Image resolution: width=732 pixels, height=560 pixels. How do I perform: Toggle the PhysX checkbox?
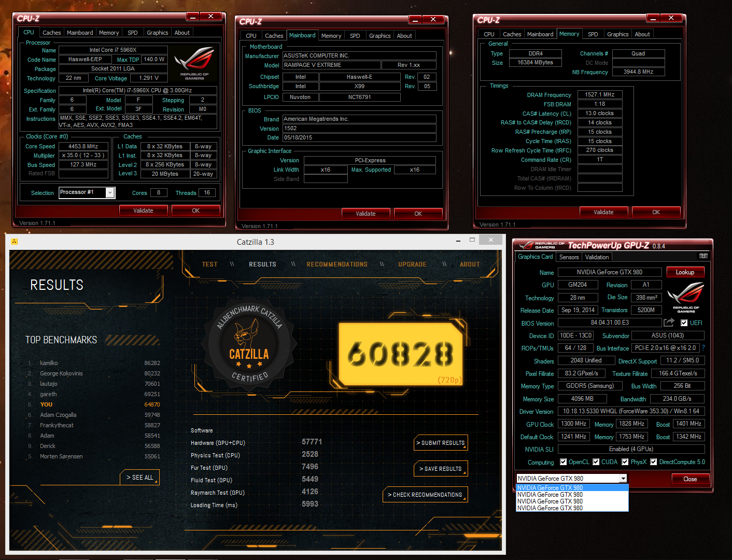coord(625,462)
